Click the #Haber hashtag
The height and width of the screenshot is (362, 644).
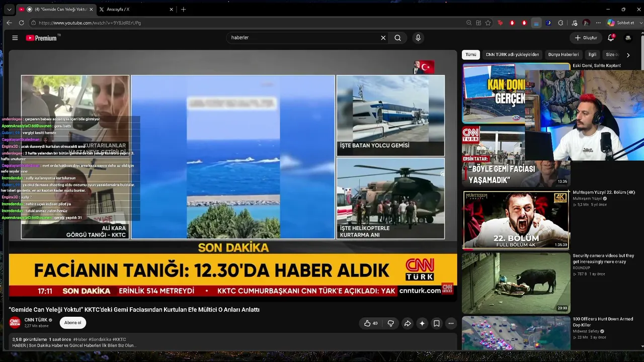[x=79, y=339]
